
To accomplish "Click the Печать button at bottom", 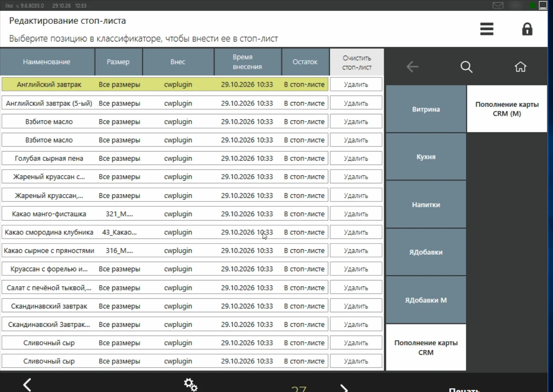I will point(464,389).
